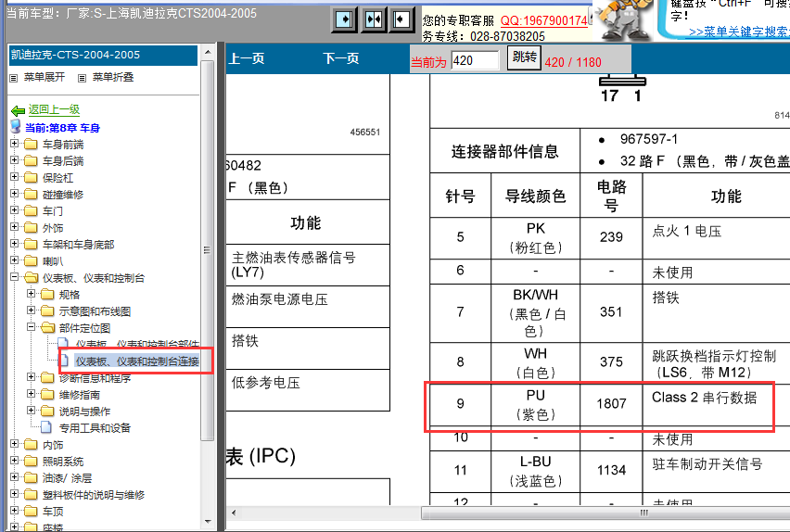Click the document icon for 专用工具和设备

(x=46, y=427)
